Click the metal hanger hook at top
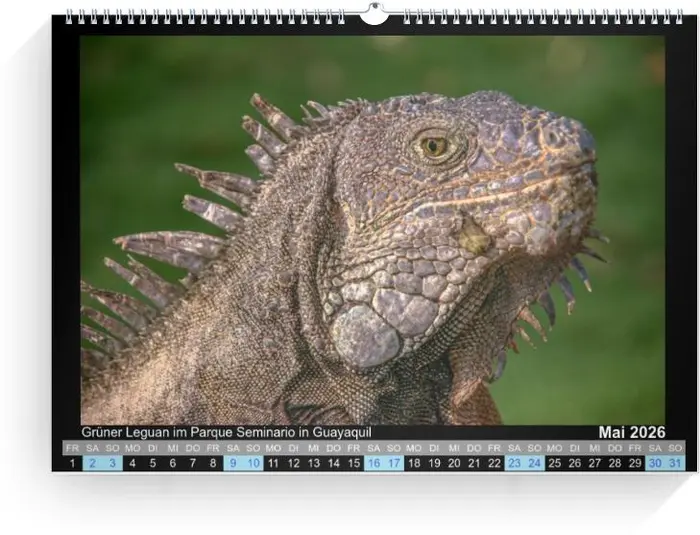The height and width of the screenshot is (535, 700). (373, 14)
